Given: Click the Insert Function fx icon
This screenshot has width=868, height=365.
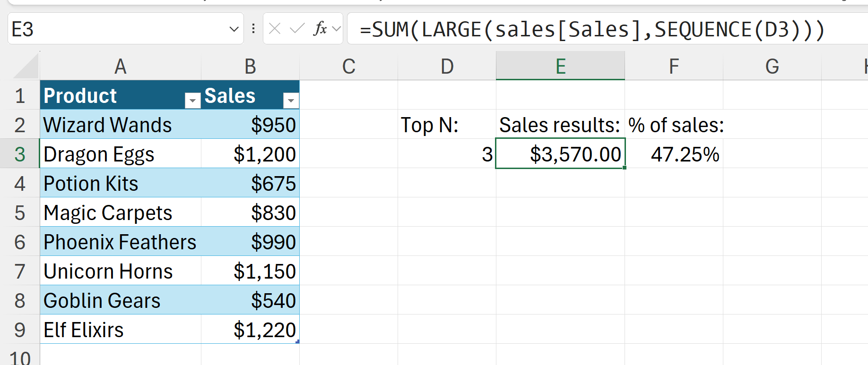Looking at the screenshot, I should coord(320,29).
